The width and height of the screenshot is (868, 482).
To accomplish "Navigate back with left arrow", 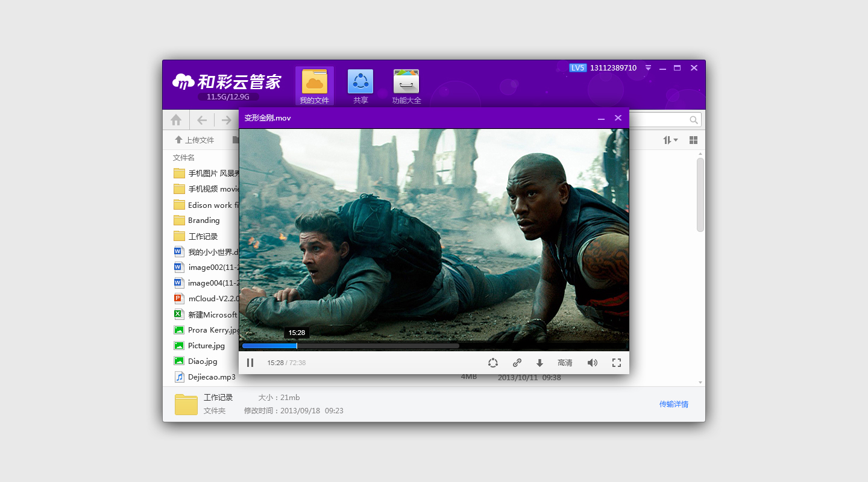I will coord(203,120).
